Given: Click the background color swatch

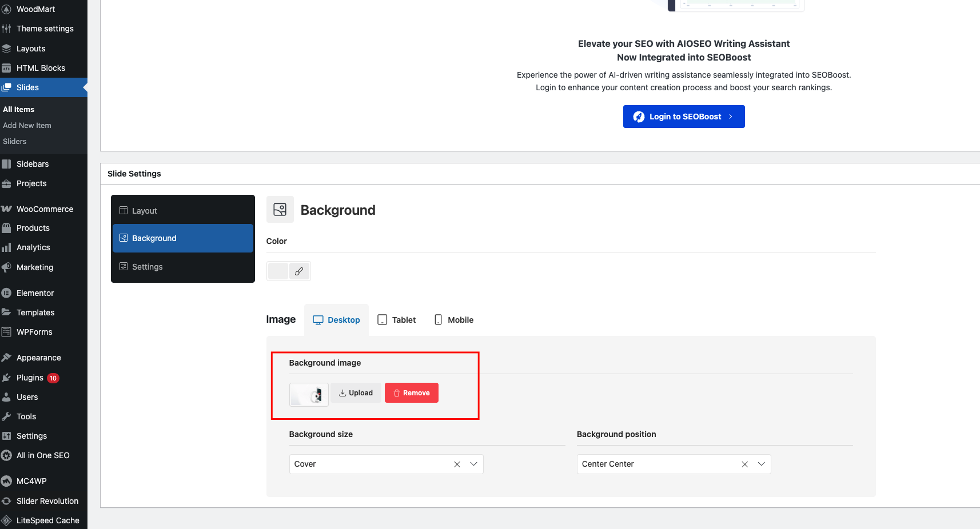Looking at the screenshot, I should 278,271.
